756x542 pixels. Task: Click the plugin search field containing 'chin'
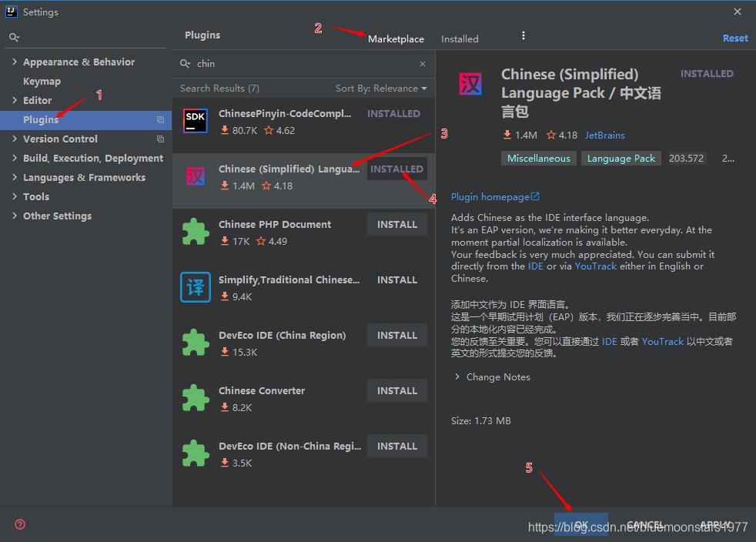click(x=304, y=64)
